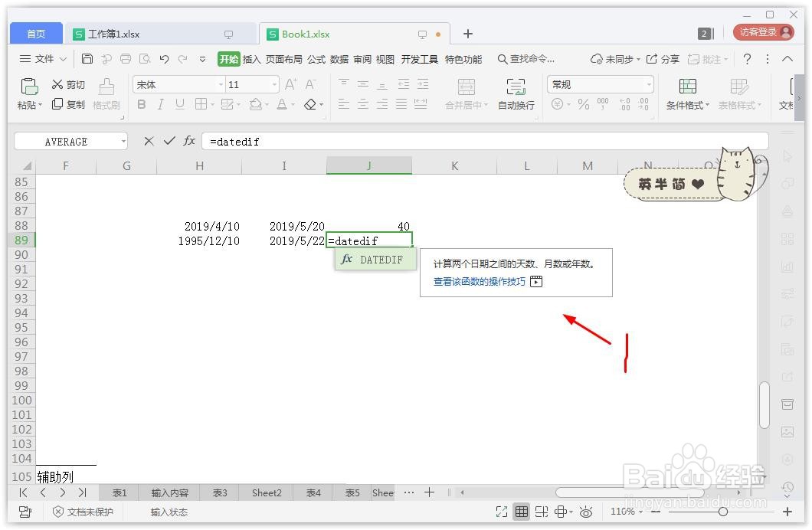812x530 pixels.
Task: Switch to the 插入 ribbon tab
Action: (x=251, y=58)
